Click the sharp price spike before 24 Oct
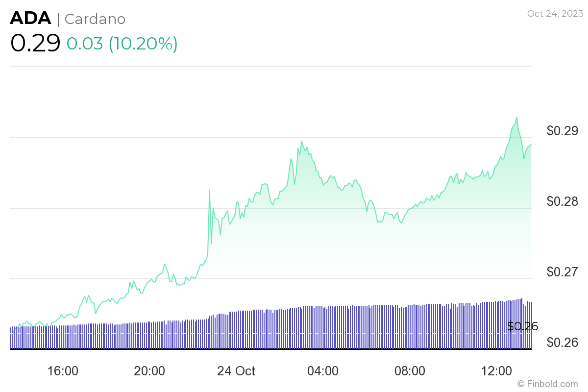Image resolution: width=588 pixels, height=392 pixels. tap(210, 190)
